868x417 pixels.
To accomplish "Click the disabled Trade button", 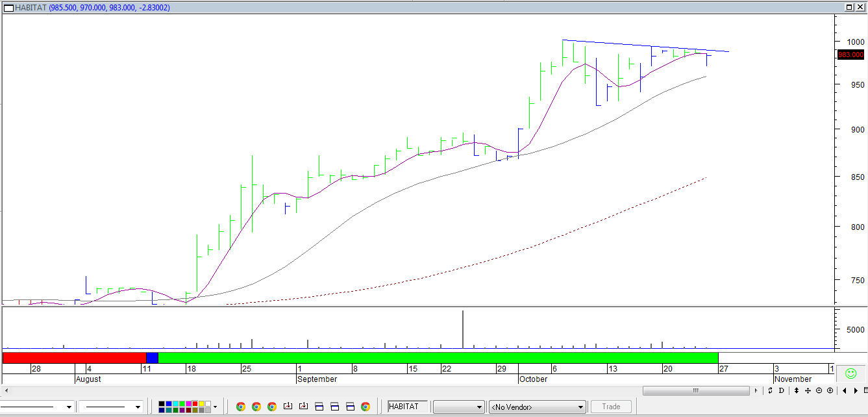I will point(611,407).
